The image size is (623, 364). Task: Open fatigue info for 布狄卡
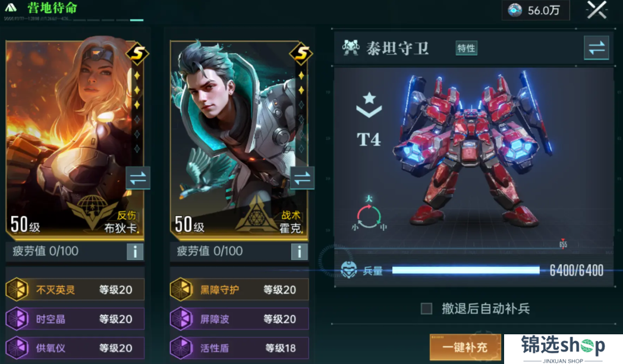click(135, 252)
